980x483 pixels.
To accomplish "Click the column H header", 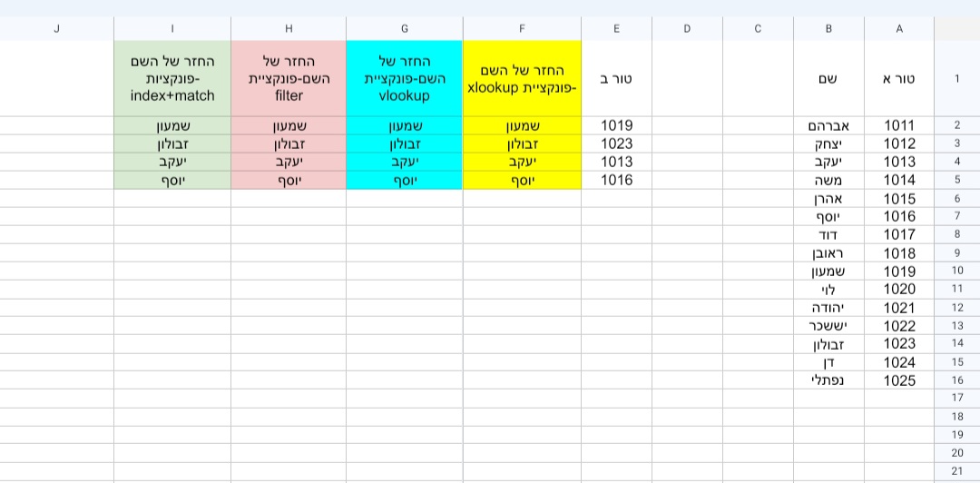I will click(x=289, y=28).
